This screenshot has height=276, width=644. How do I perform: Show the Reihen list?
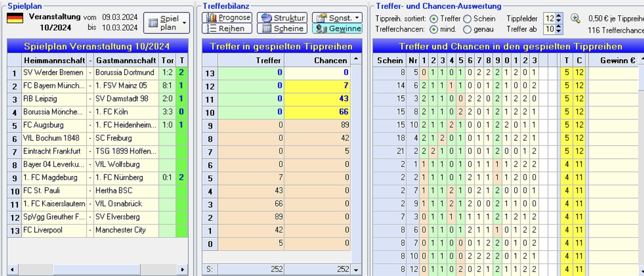[x=227, y=28]
